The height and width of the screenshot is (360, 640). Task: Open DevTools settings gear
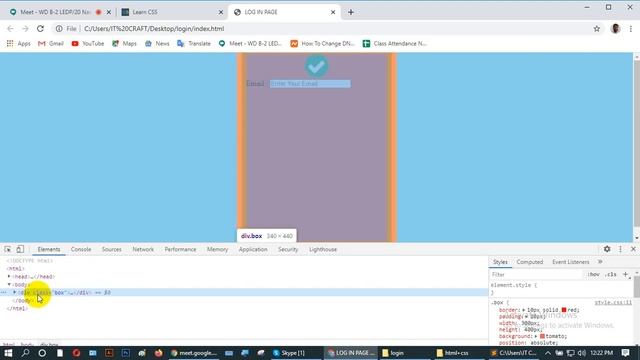[607, 249]
